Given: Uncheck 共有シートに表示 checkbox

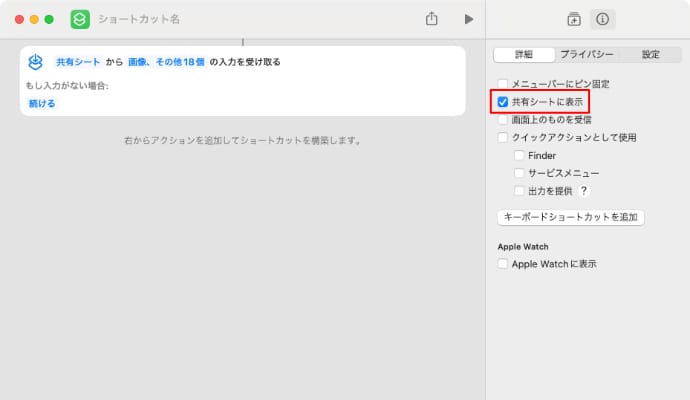Looking at the screenshot, I should 503,102.
